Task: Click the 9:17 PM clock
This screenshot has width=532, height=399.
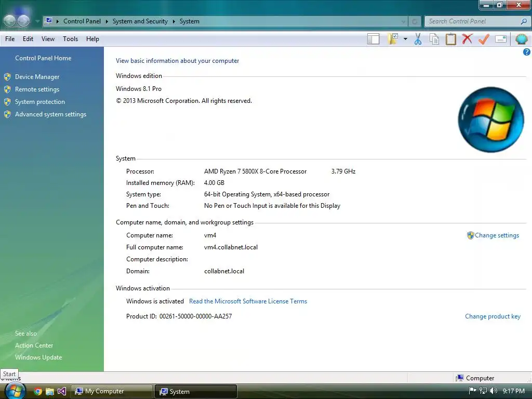Action: coord(513,391)
